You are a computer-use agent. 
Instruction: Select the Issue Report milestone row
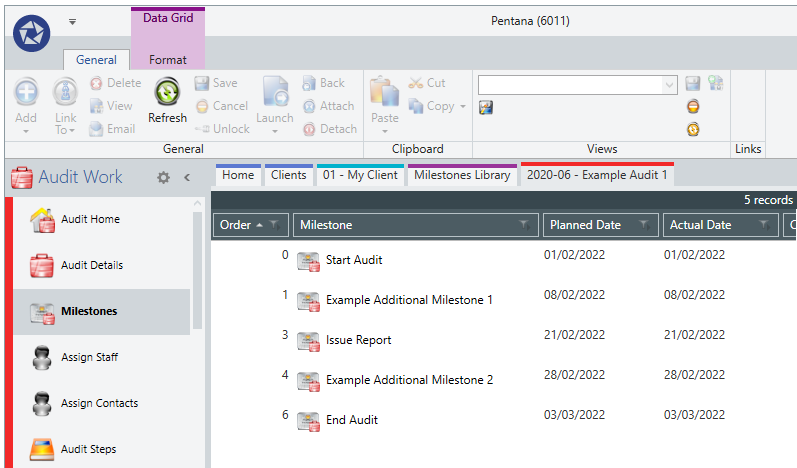coord(503,340)
